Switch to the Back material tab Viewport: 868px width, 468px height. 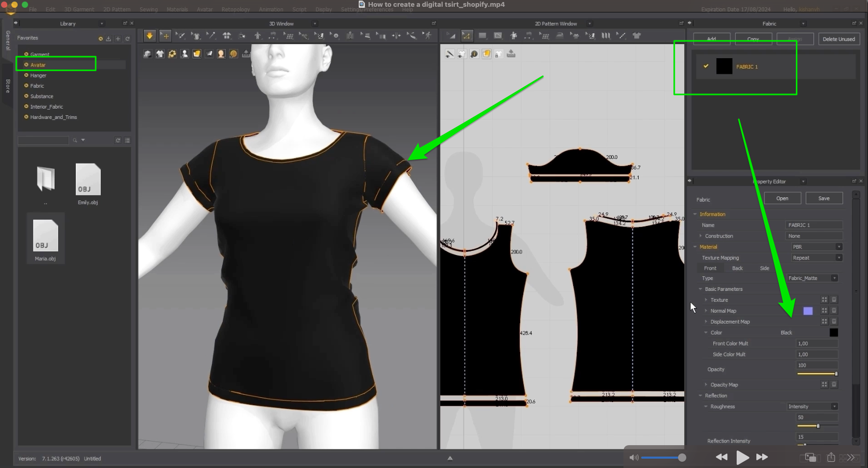point(737,268)
